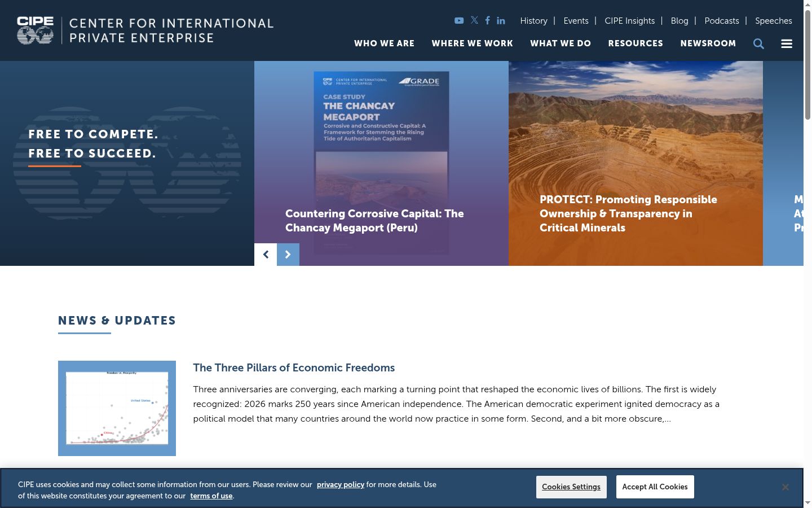Accept All Cookies

click(655, 487)
